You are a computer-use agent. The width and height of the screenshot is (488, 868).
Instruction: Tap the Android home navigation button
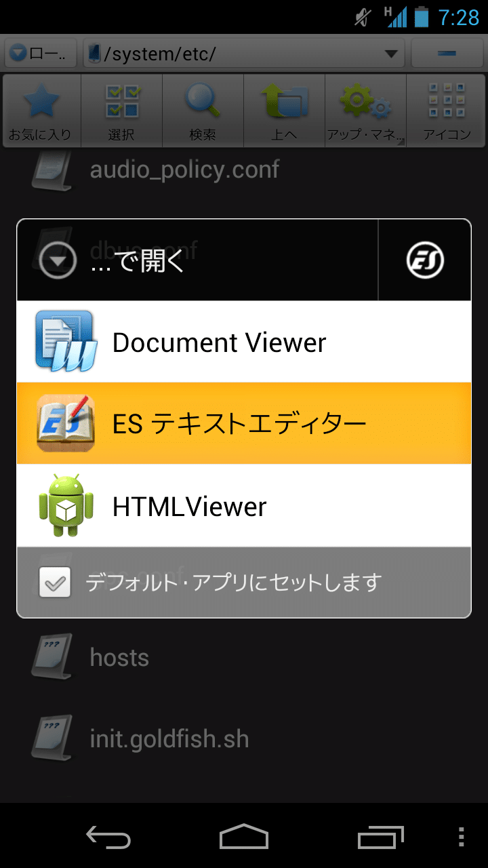click(x=244, y=836)
